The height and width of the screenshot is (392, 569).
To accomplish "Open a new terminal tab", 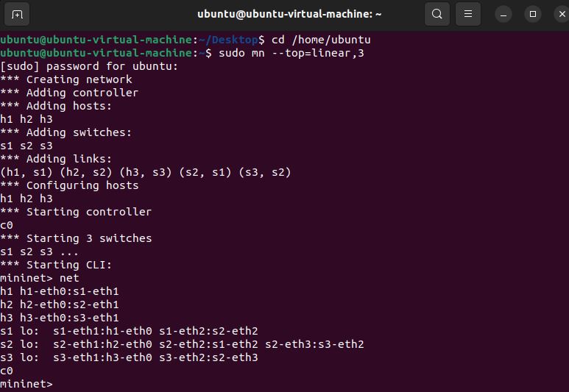I will pyautogui.click(x=18, y=14).
